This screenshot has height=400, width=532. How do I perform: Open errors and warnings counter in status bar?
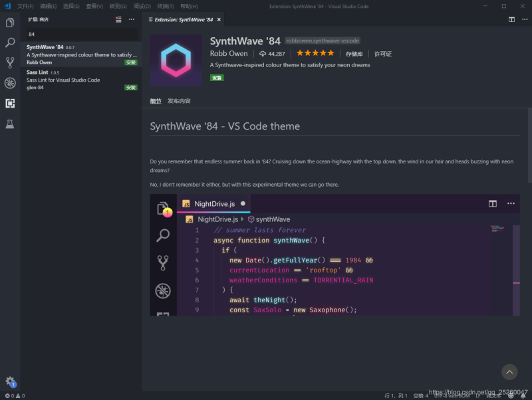15,395
